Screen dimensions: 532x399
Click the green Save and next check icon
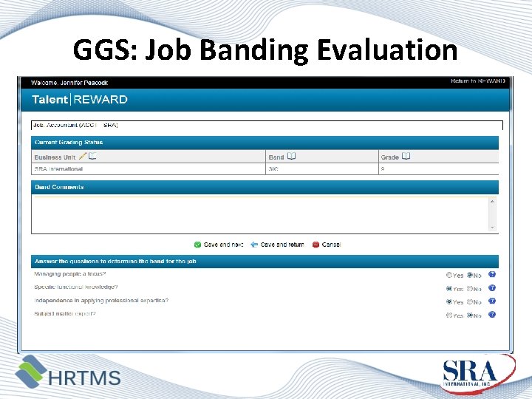[197, 245]
